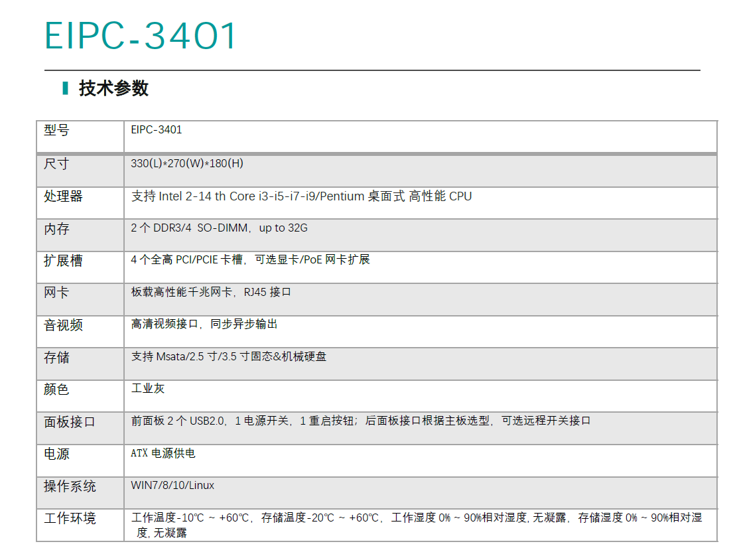The image size is (731, 560).
Task: Click the 工作环境 row label
Action: (x=70, y=518)
